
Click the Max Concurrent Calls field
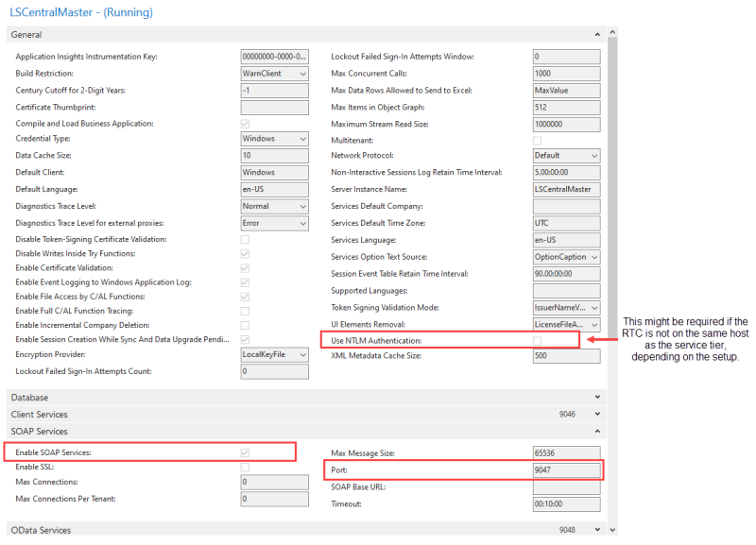[x=566, y=74]
